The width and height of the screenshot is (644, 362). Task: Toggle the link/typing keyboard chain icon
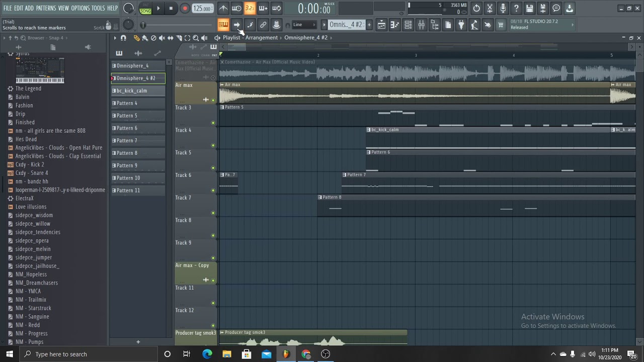tap(263, 25)
